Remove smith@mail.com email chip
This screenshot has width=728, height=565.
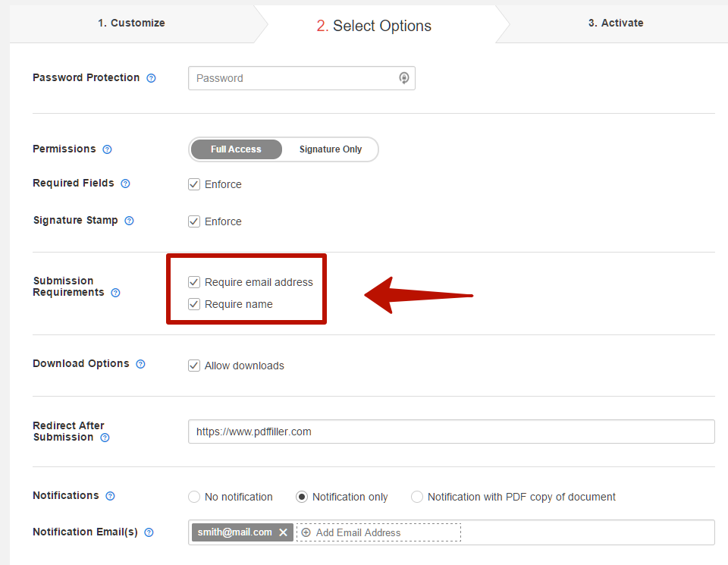[283, 532]
